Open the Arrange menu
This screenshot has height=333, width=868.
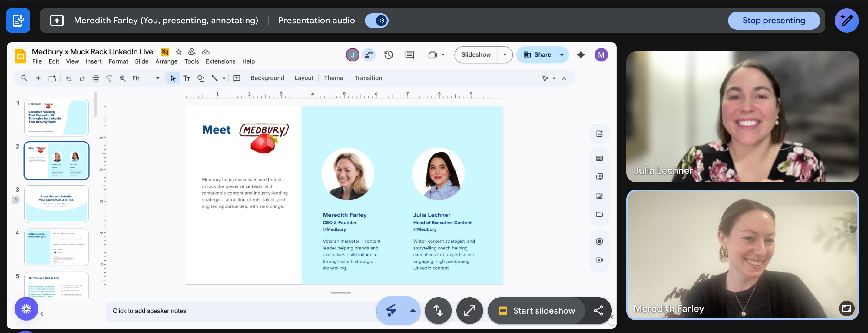click(166, 62)
